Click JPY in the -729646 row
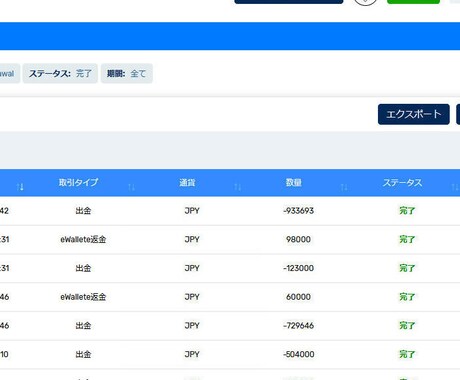This screenshot has width=460, height=380. (192, 325)
